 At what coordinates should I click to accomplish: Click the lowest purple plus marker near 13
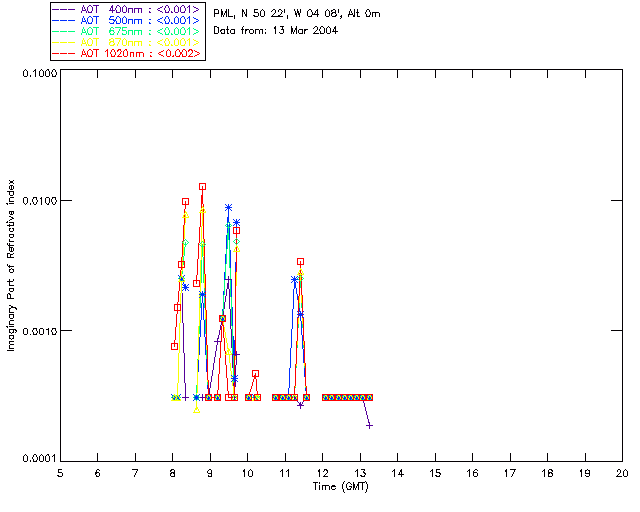pyautogui.click(x=369, y=426)
